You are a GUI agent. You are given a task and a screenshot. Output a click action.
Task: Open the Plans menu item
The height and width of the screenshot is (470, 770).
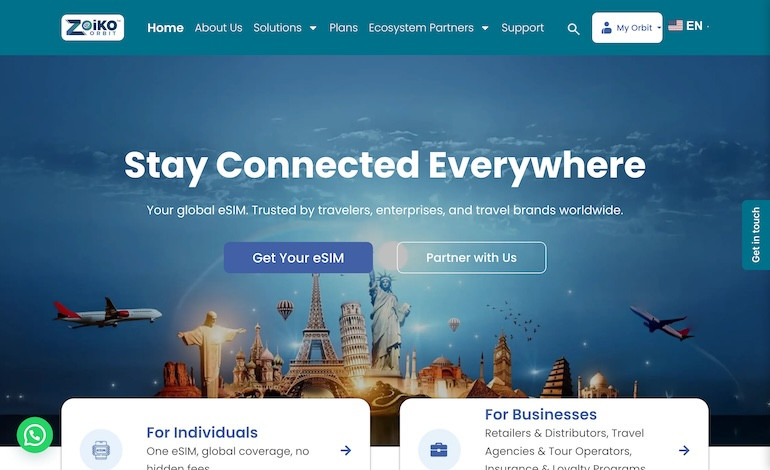(x=343, y=28)
